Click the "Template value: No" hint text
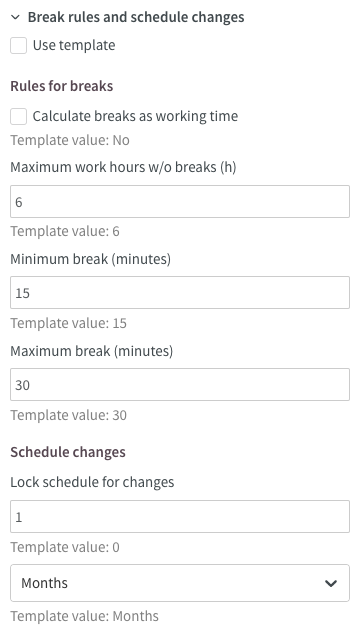The image size is (360, 629). (x=70, y=140)
